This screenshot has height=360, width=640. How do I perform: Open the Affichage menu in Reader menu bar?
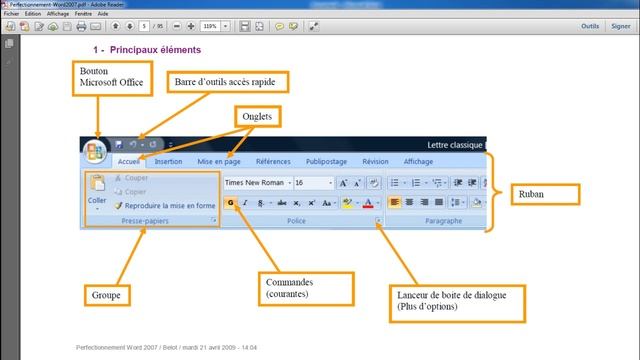click(58, 13)
